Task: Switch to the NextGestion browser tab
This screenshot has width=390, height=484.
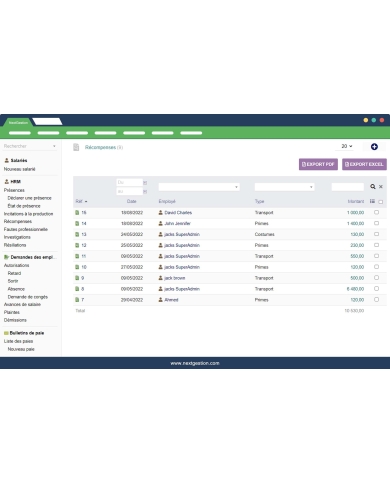Action: [18, 122]
